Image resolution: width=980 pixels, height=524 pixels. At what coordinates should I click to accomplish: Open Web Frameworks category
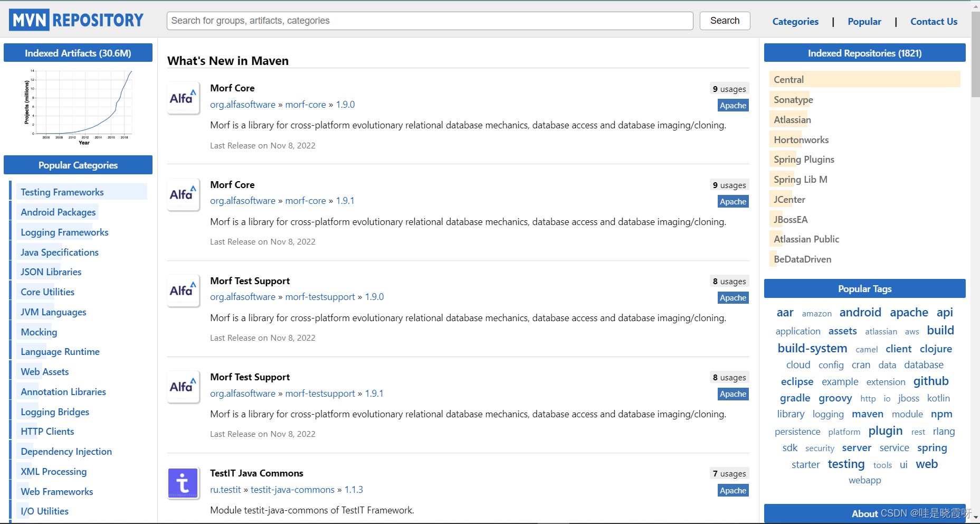pyautogui.click(x=57, y=492)
